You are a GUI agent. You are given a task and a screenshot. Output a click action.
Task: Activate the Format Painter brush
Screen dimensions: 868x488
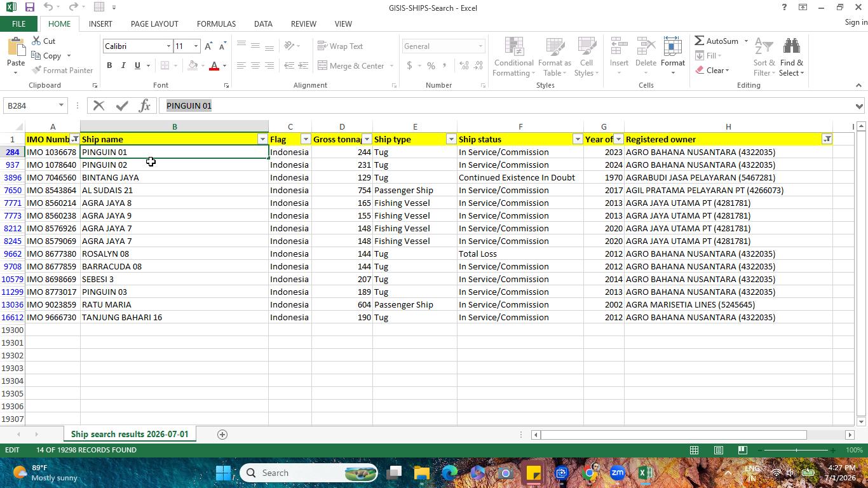point(62,71)
